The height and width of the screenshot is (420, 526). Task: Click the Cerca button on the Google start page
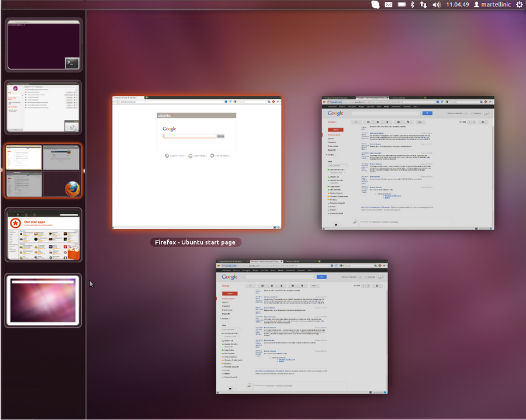pos(221,135)
